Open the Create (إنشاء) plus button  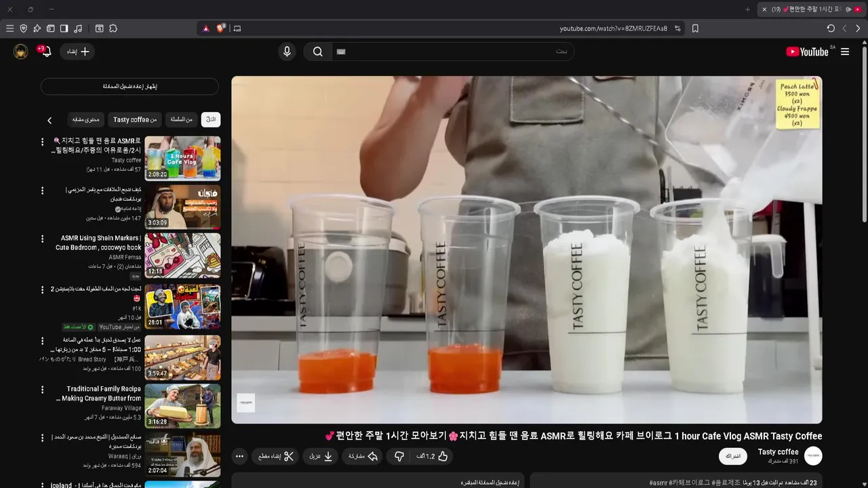(77, 52)
